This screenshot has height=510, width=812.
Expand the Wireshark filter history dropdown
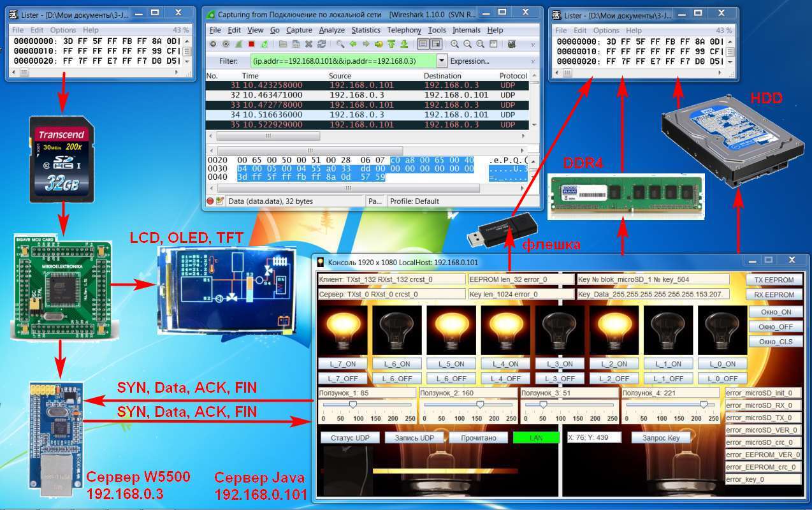442,61
